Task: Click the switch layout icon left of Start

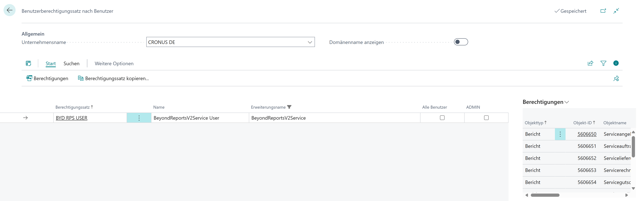Action: (x=28, y=63)
